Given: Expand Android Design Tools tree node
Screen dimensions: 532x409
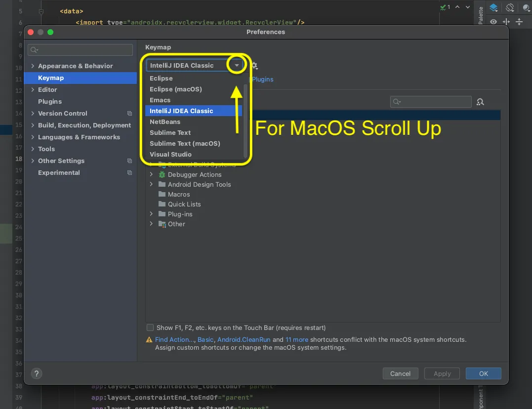Looking at the screenshot, I should [151, 184].
